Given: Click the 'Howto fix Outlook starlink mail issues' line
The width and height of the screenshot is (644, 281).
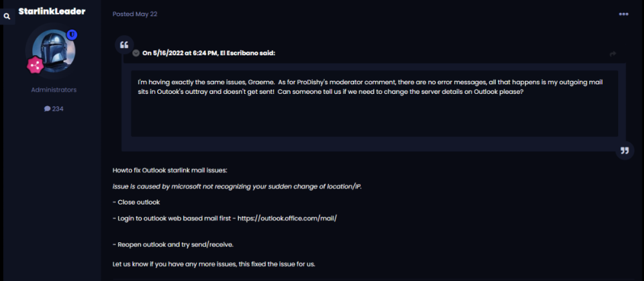Looking at the screenshot, I should [170, 170].
